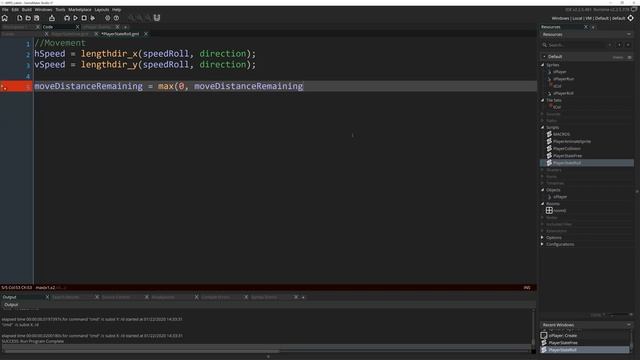This screenshot has height=360, width=640.
Task: Click the docking magnet icon in toolbar
Action: [157, 18]
